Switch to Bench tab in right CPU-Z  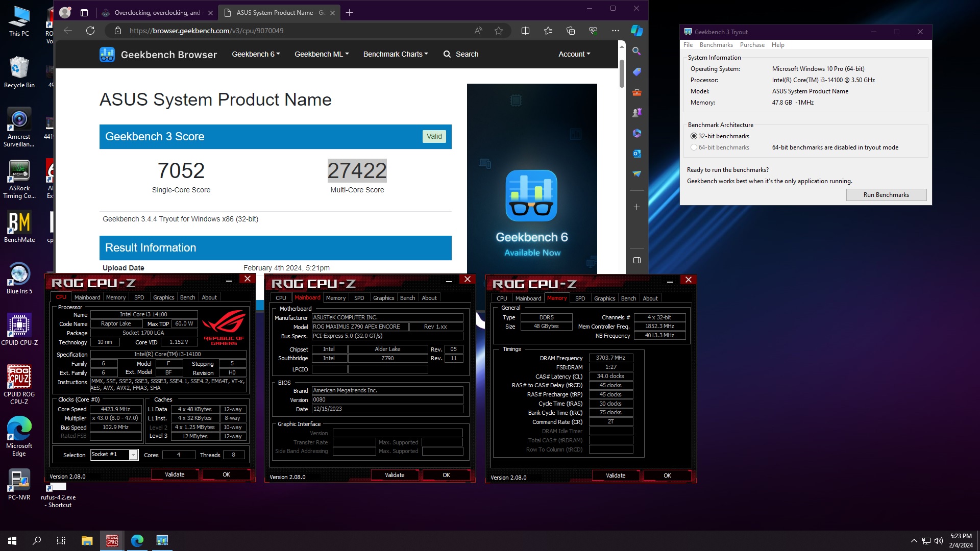[628, 298]
